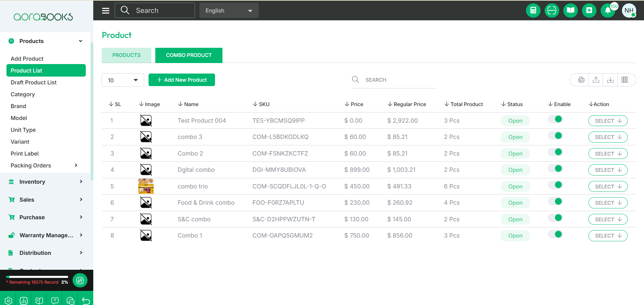Toggle enable switch for S&C combo
The image size is (644, 305).
tap(555, 218)
